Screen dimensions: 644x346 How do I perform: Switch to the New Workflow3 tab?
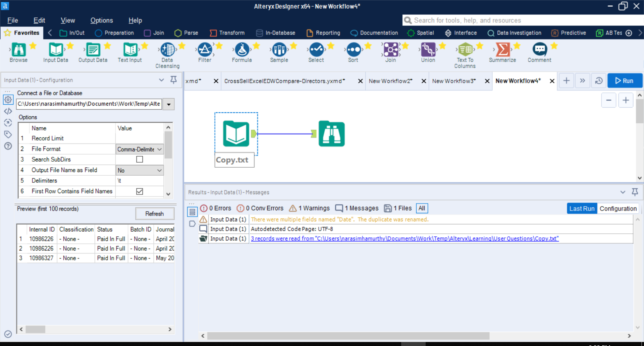454,81
